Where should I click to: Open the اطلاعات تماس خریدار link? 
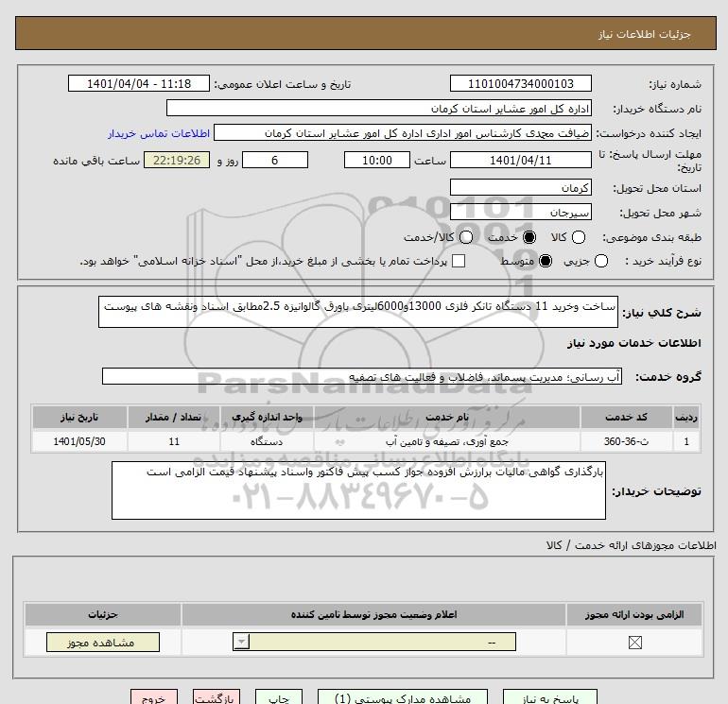(159, 133)
